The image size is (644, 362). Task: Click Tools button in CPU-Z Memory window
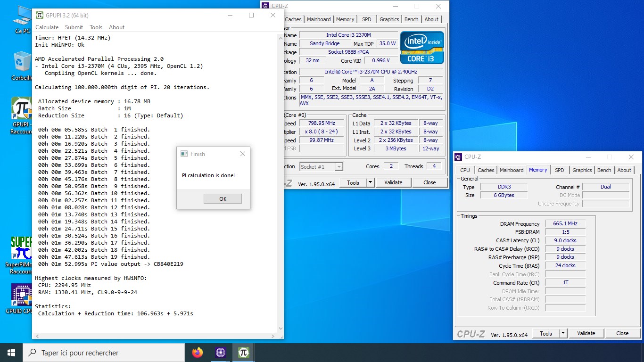[546, 333]
